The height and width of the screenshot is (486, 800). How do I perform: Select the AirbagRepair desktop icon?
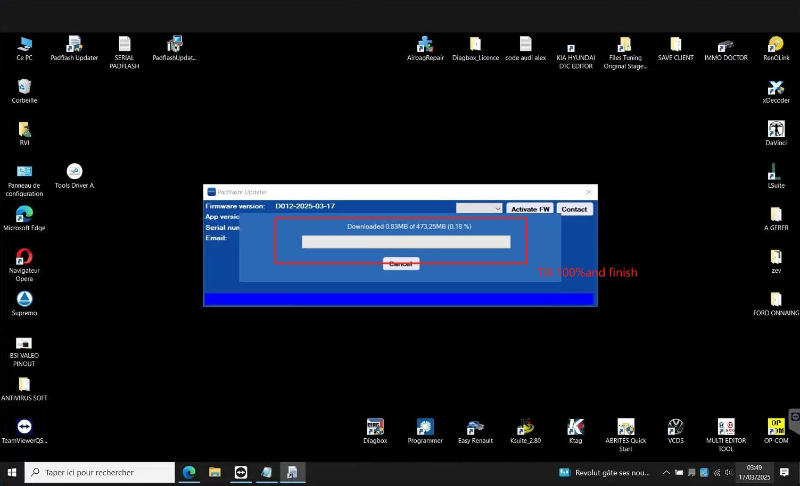point(426,45)
